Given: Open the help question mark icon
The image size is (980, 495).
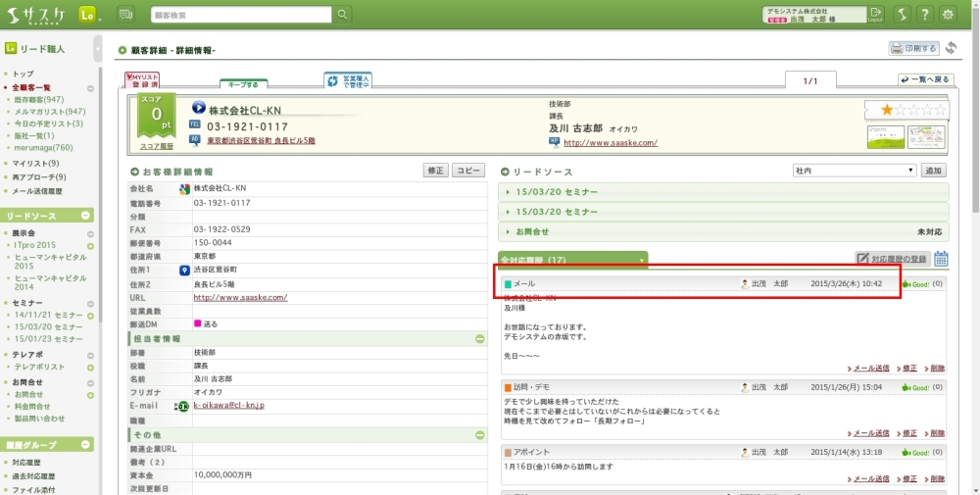Looking at the screenshot, I should [924, 15].
